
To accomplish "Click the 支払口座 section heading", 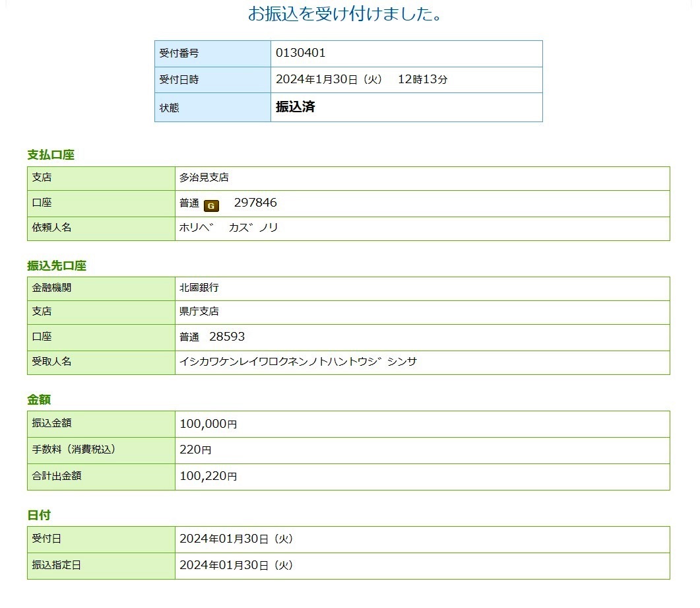I will click(51, 155).
